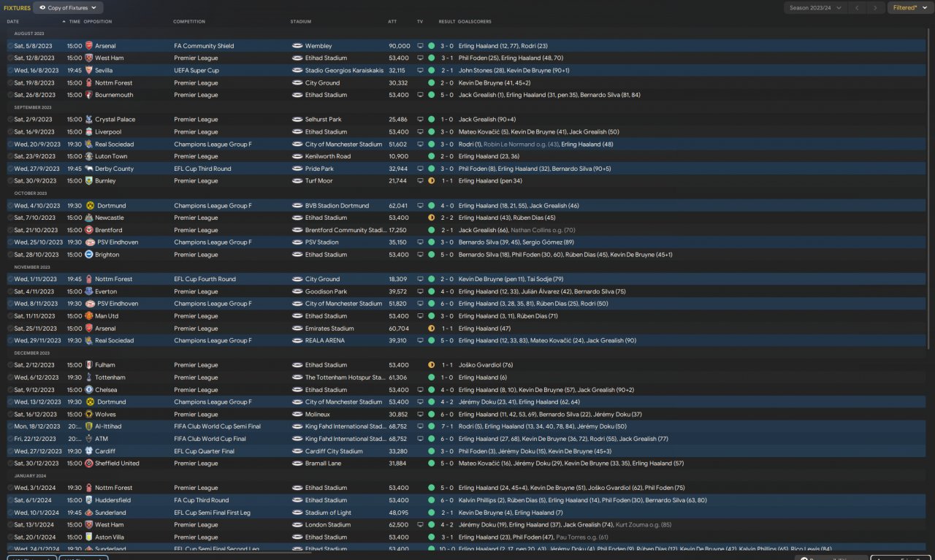The height and width of the screenshot is (560, 935).
Task: Open the BVB Stadion Dortmund stadium link
Action: [337, 206]
